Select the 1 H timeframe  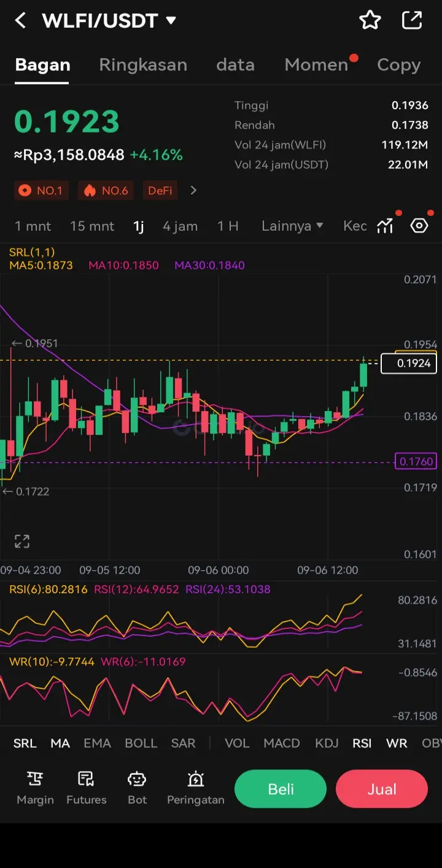coord(228,226)
